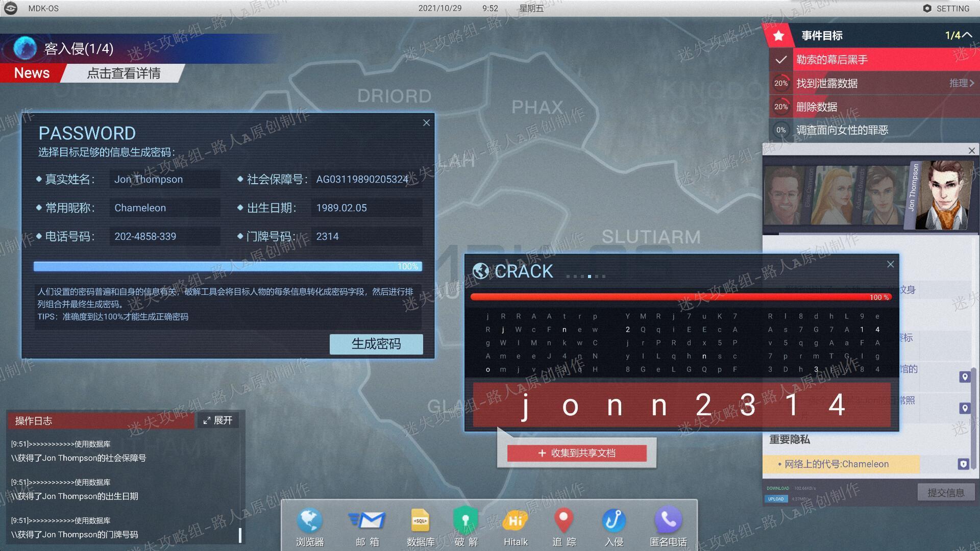Expand the 操作日志 log with 展开

click(x=218, y=420)
